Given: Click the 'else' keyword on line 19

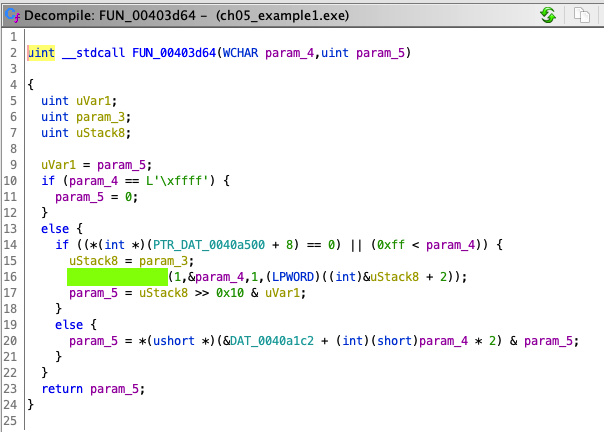Looking at the screenshot, I should [x=69, y=325].
